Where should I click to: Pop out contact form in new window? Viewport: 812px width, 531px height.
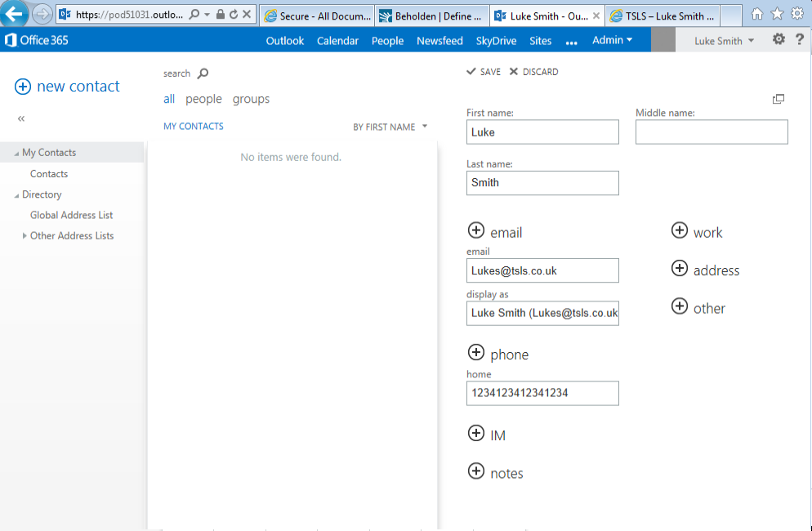pos(779,99)
